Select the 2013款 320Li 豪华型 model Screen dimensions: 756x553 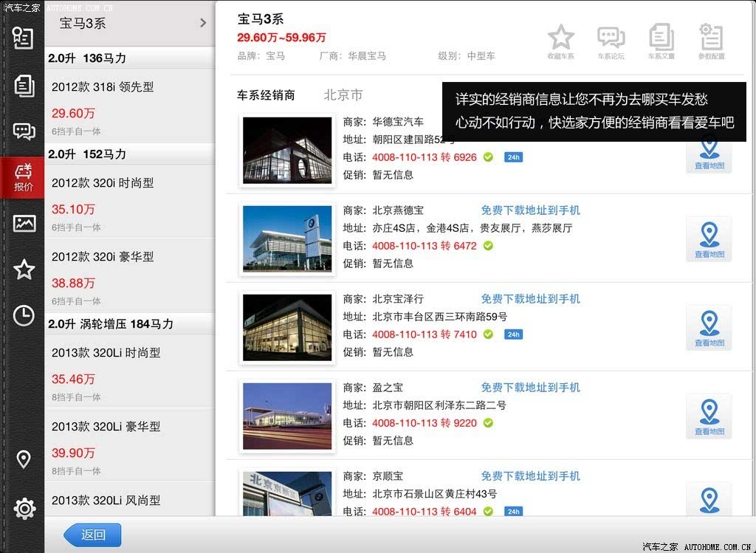(x=130, y=445)
